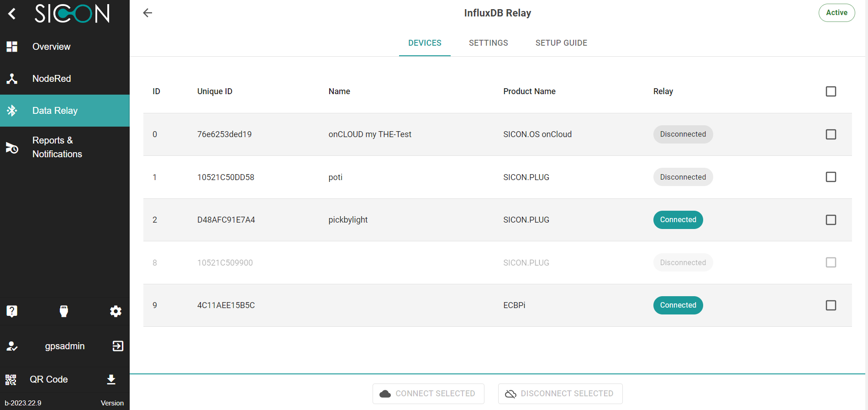Viewport: 868px width, 410px height.
Task: Select the ECBPi device checkbox
Action: coord(831,305)
